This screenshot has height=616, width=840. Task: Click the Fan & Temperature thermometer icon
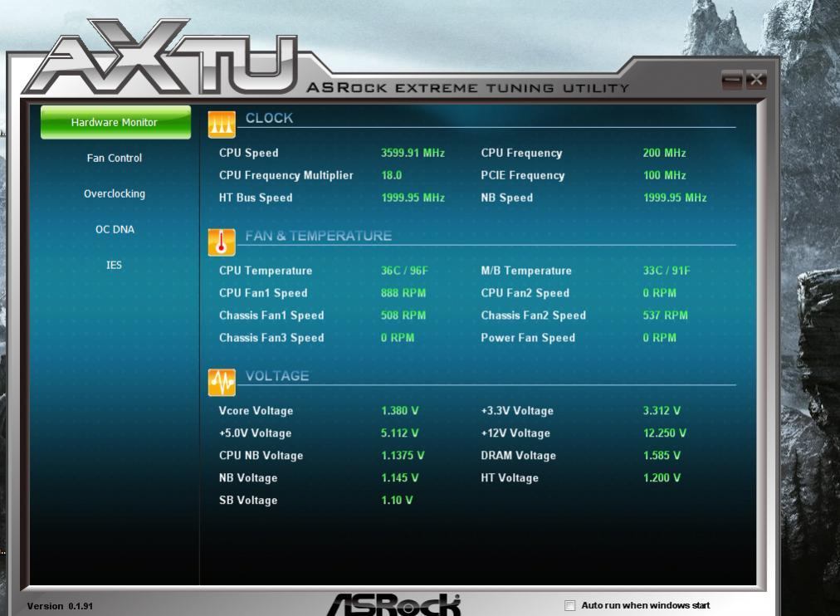[222, 242]
